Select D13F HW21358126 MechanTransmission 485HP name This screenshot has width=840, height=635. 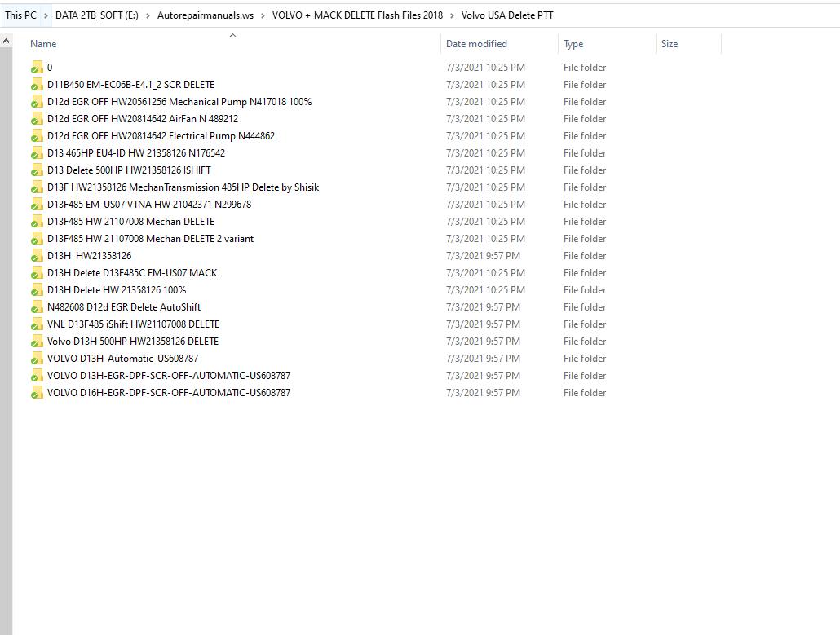point(183,187)
